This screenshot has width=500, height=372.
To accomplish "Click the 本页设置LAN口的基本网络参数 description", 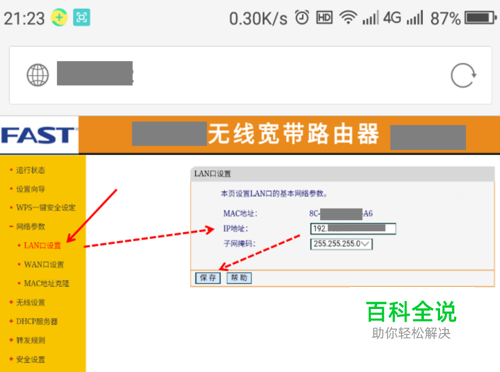I will tap(274, 194).
